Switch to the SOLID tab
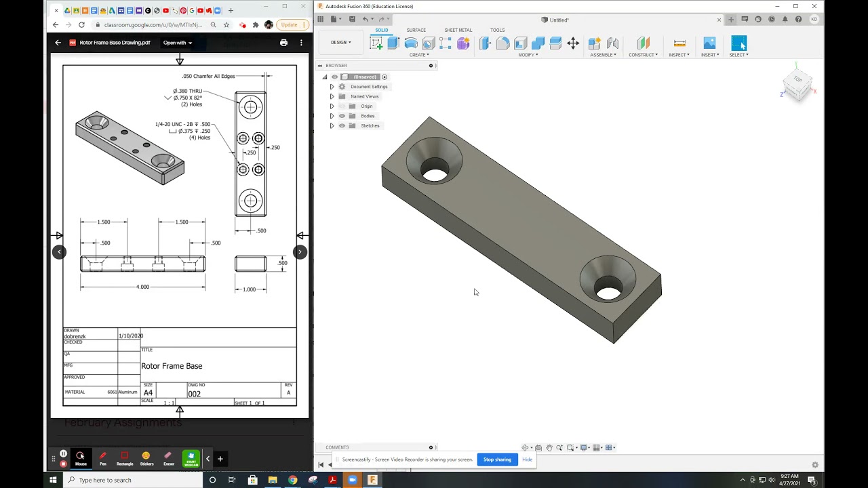This screenshot has width=868, height=488. pos(382,30)
